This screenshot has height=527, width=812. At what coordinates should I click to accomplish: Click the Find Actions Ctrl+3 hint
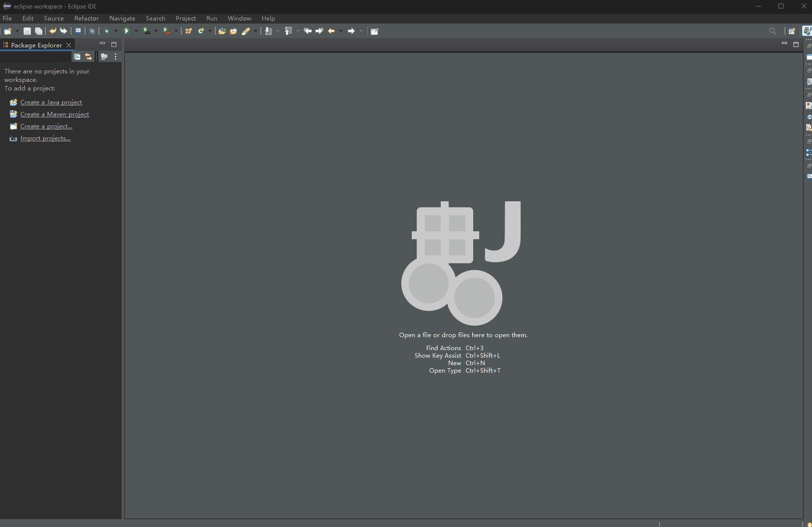pos(455,348)
